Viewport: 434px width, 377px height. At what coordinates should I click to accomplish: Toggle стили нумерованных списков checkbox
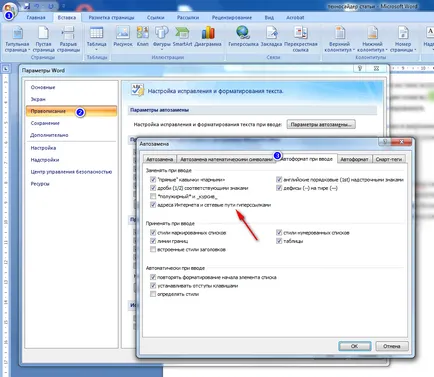click(279, 233)
